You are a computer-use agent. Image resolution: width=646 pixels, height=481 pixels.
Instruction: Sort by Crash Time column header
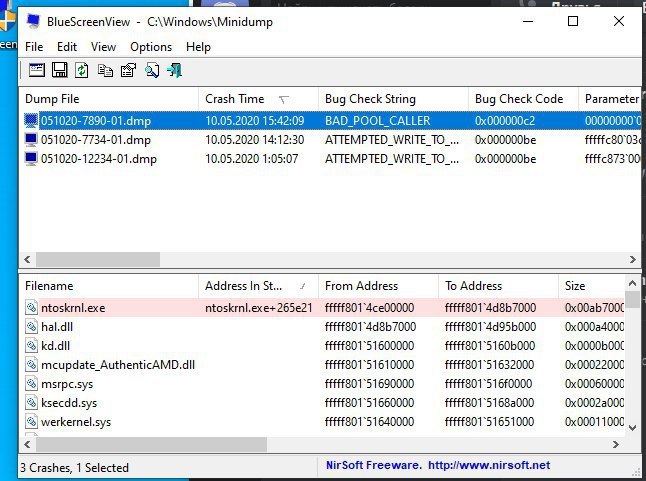tap(258, 99)
